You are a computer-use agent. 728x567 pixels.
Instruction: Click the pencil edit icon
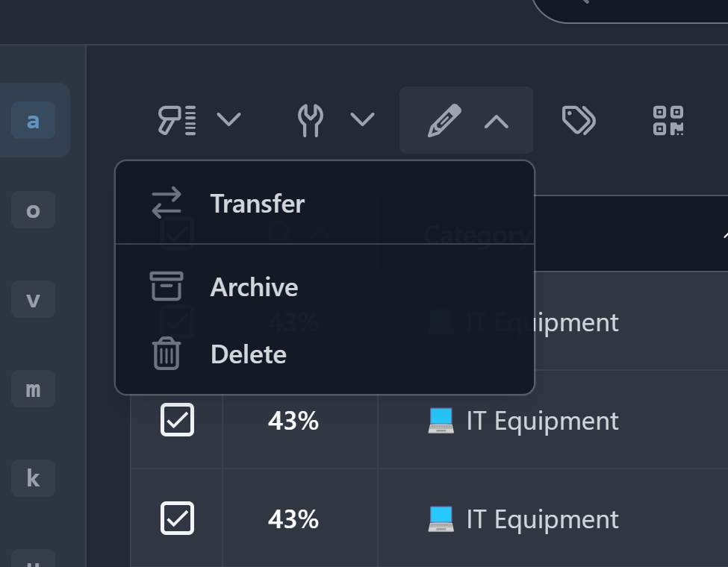(444, 120)
